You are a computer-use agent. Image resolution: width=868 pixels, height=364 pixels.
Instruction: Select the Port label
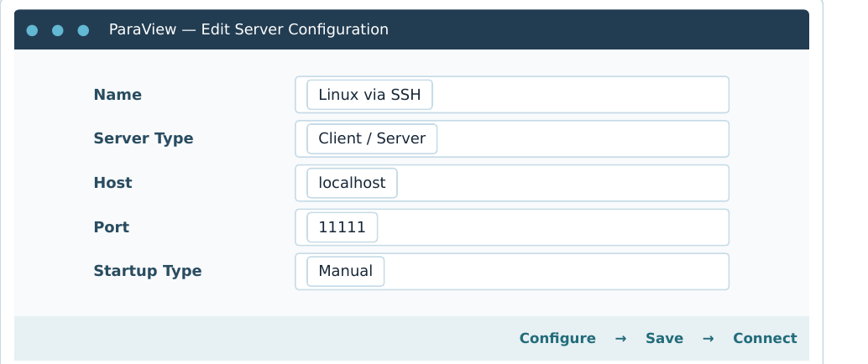pyautogui.click(x=112, y=227)
